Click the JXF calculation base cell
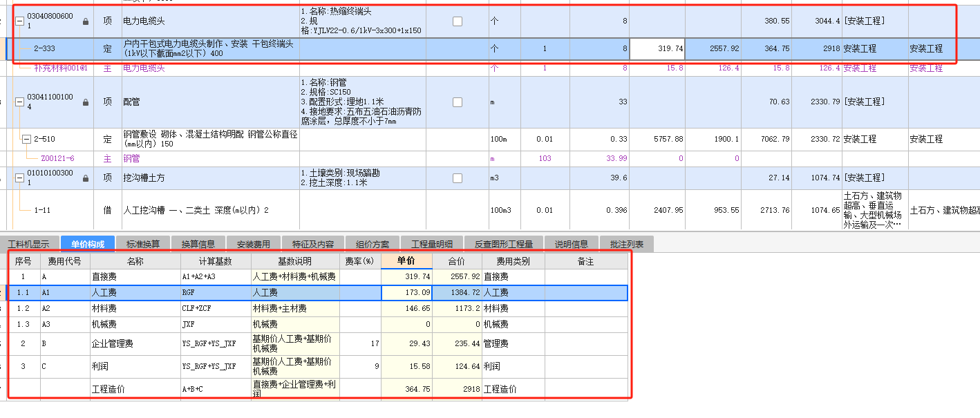The height and width of the screenshot is (418, 980). [215, 324]
